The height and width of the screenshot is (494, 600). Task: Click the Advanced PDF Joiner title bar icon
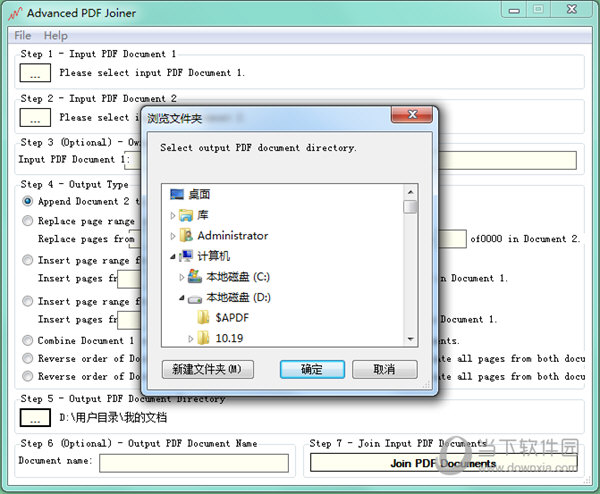click(x=15, y=13)
